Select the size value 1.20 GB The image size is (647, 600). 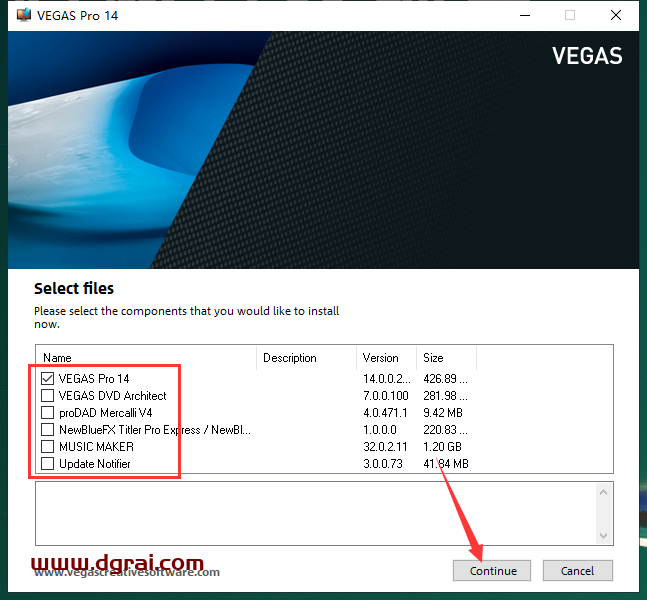(x=442, y=446)
